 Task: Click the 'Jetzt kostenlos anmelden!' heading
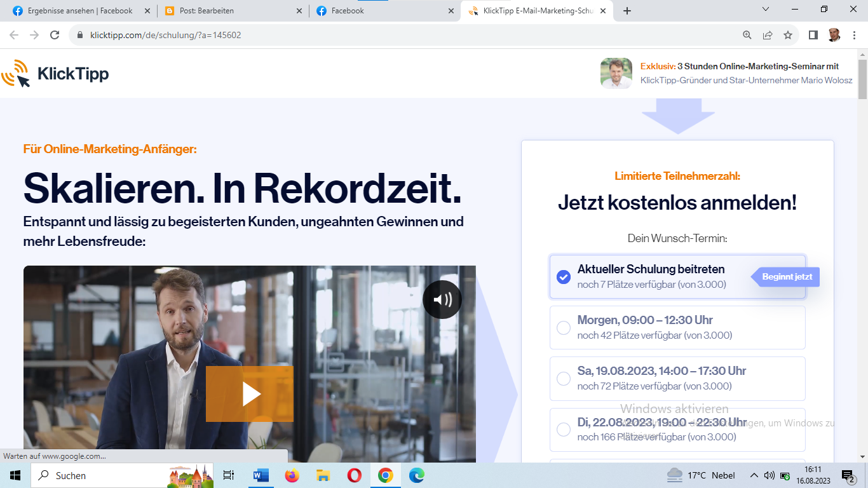point(677,203)
